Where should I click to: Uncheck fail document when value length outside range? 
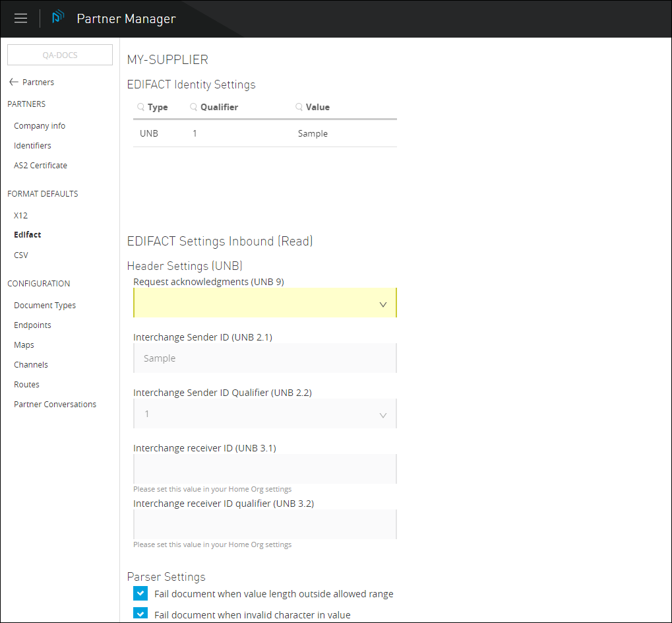140,593
